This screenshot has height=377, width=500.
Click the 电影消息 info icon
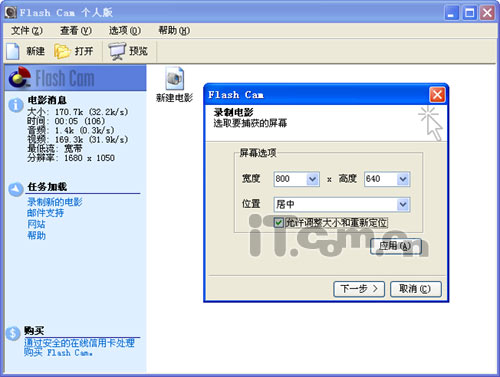tap(16, 105)
